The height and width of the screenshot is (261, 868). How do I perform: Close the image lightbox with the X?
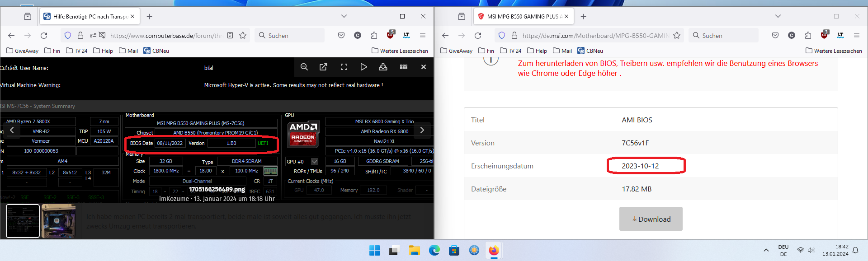tap(424, 67)
